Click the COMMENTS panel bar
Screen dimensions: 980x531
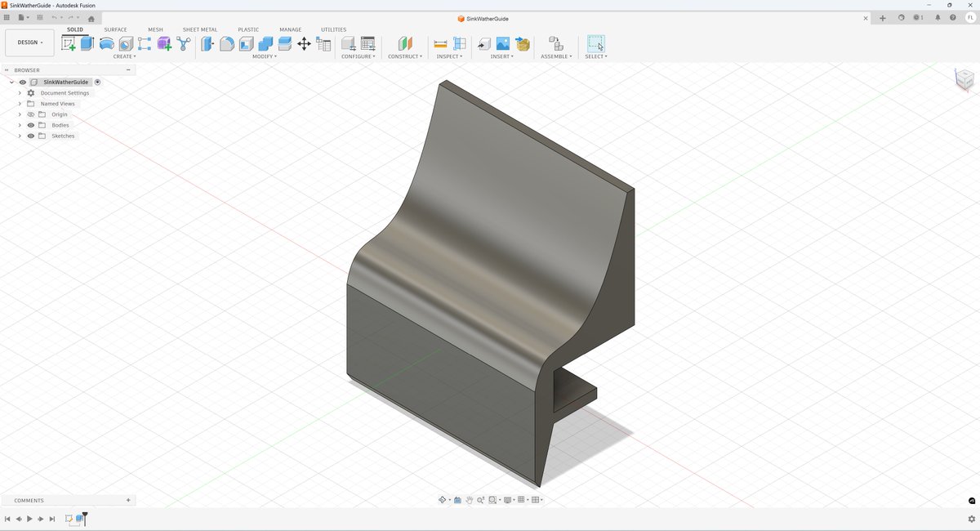click(x=29, y=500)
